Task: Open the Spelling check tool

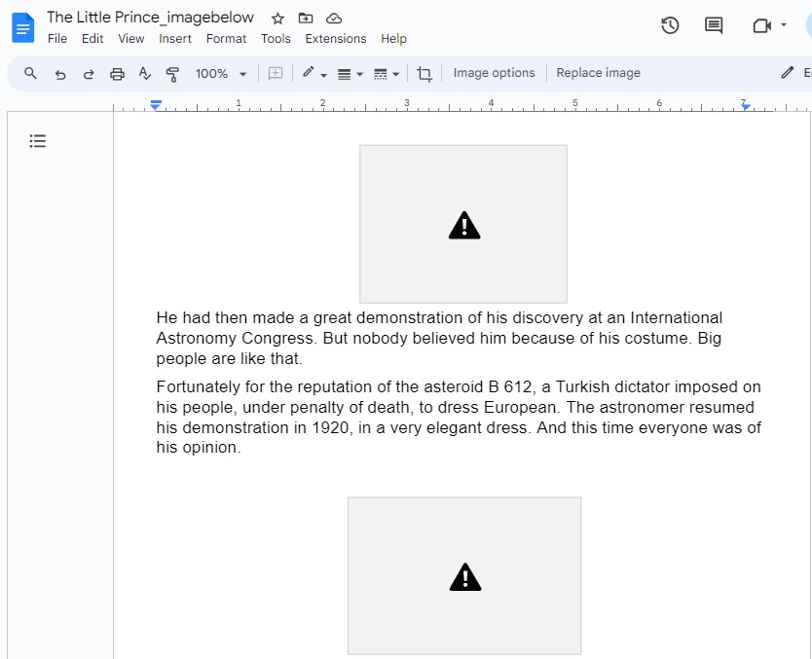Action: coord(145,73)
